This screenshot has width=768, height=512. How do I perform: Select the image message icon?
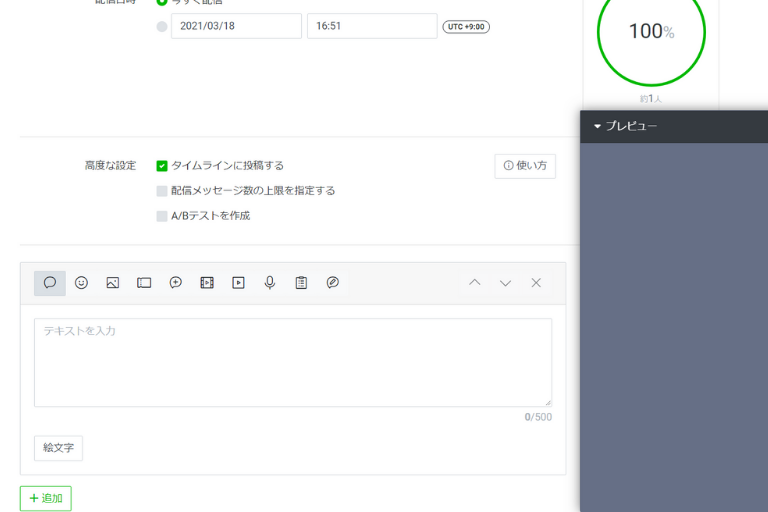(113, 283)
